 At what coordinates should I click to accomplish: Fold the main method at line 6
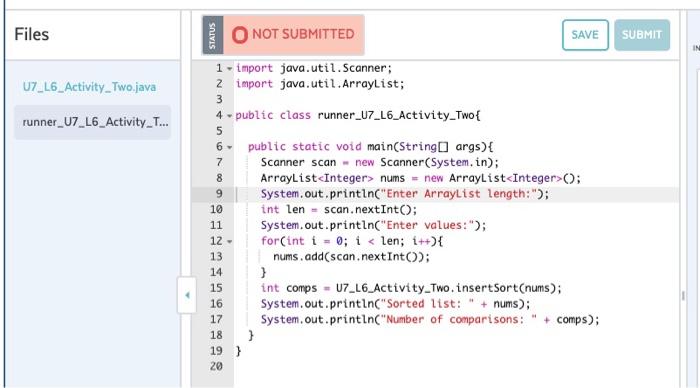click(x=229, y=147)
